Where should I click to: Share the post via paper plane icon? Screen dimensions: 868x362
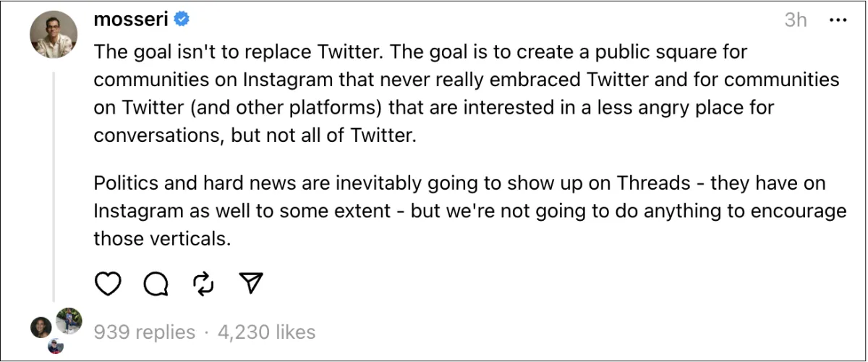click(250, 285)
